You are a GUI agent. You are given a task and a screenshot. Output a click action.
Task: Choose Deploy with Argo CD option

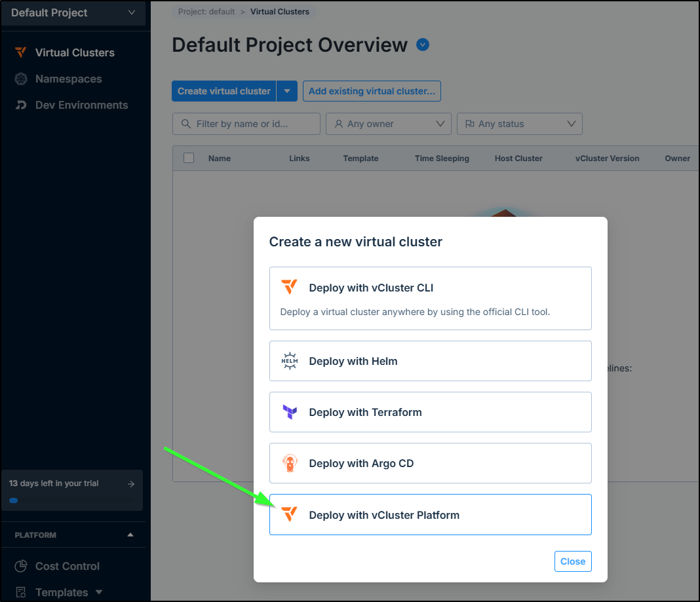click(x=431, y=463)
